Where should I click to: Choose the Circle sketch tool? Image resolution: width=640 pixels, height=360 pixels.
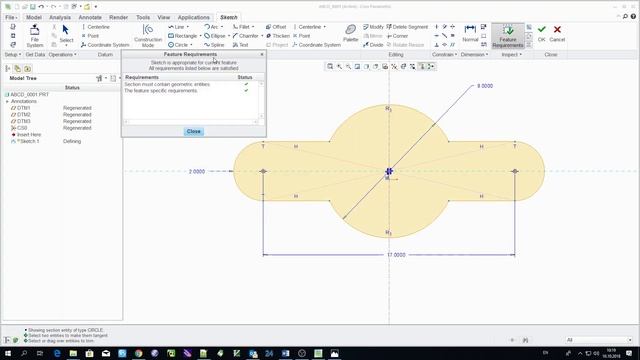tap(178, 45)
